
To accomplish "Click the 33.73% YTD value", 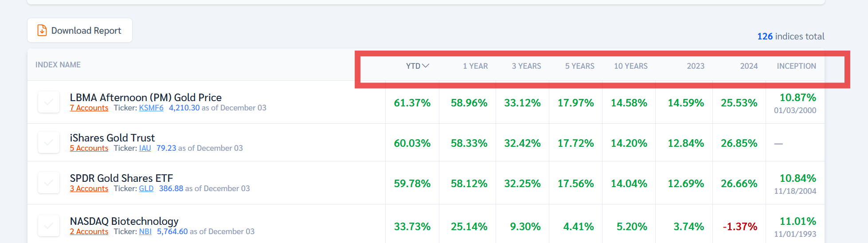I will 412,227.
